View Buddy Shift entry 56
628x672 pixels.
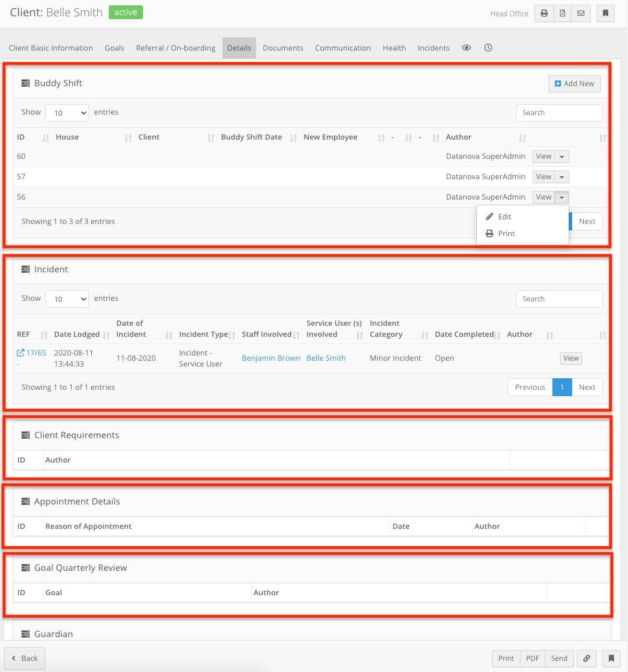coord(544,197)
